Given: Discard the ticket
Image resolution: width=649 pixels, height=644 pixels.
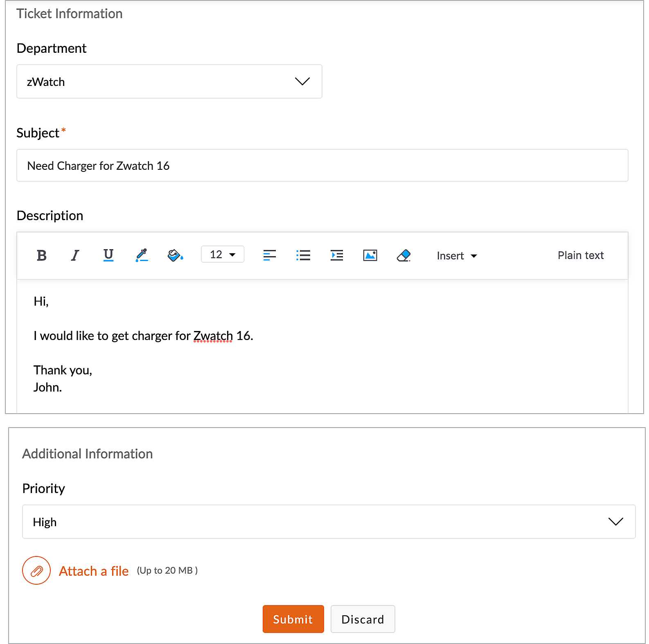Looking at the screenshot, I should point(363,619).
